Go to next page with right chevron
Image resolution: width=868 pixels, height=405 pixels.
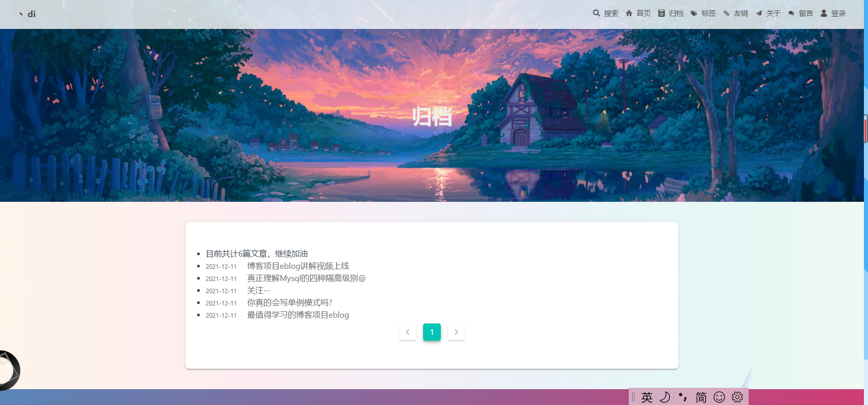tap(456, 332)
